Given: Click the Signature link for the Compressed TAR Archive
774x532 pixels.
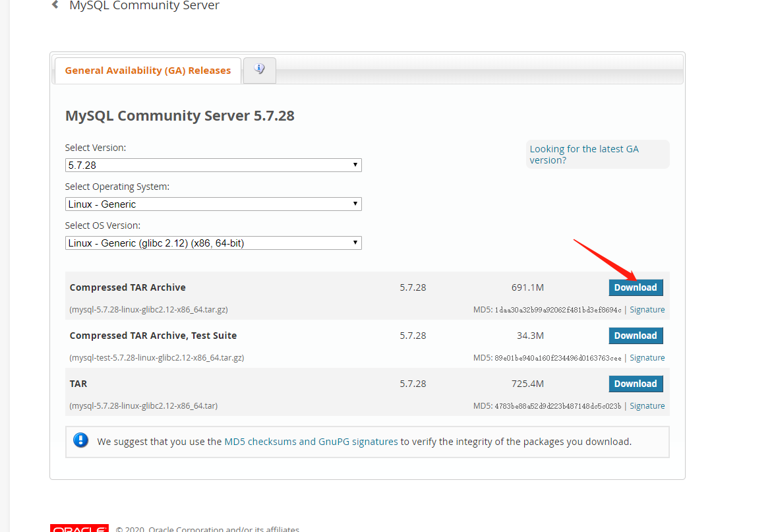Looking at the screenshot, I should pos(647,309).
